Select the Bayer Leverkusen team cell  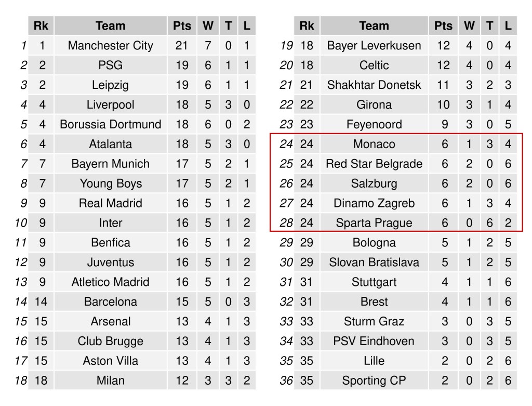tap(374, 46)
